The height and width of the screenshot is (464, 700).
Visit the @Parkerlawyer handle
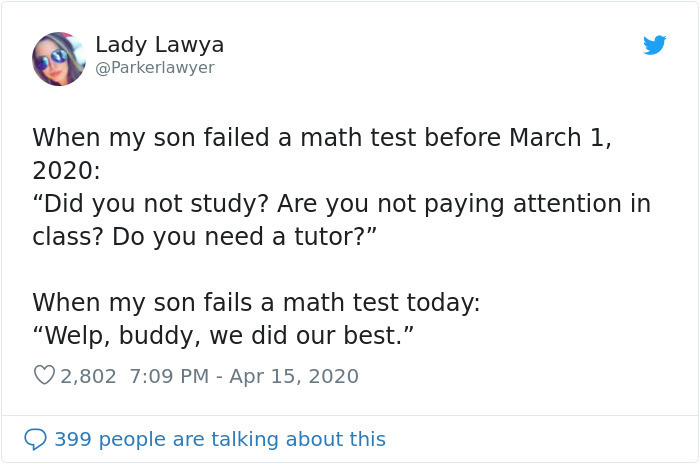coord(155,68)
